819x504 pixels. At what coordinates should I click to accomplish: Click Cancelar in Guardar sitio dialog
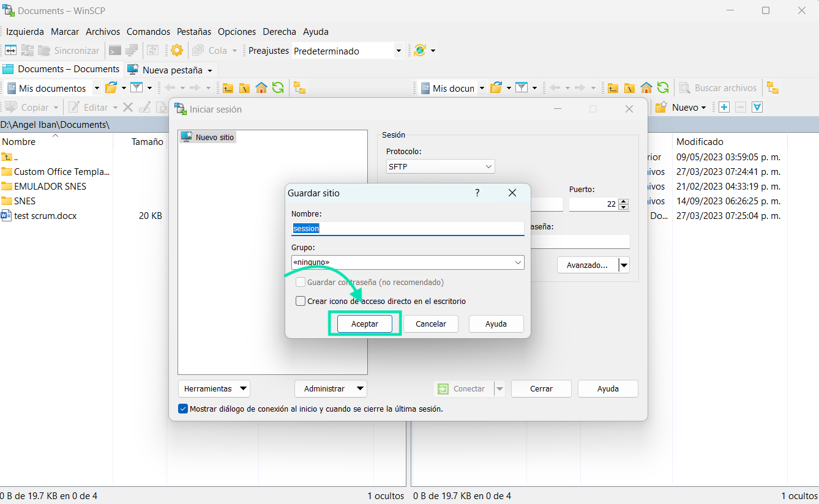(x=431, y=324)
